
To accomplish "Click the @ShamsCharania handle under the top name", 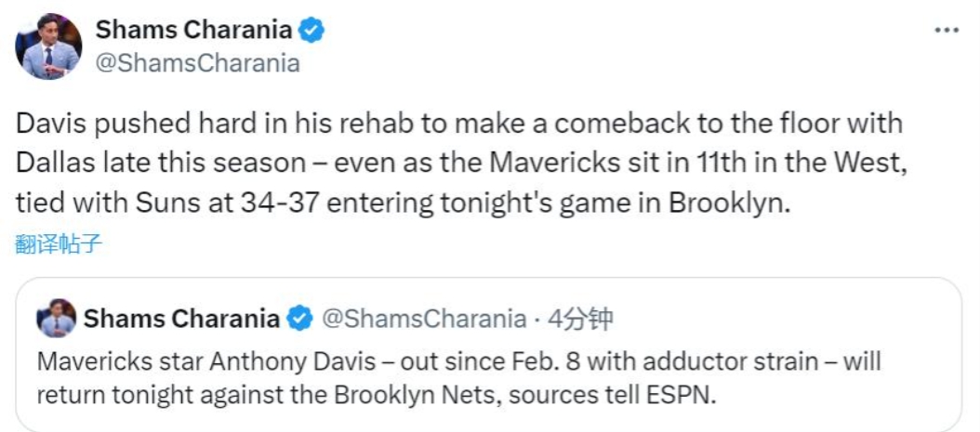I will coord(198,62).
